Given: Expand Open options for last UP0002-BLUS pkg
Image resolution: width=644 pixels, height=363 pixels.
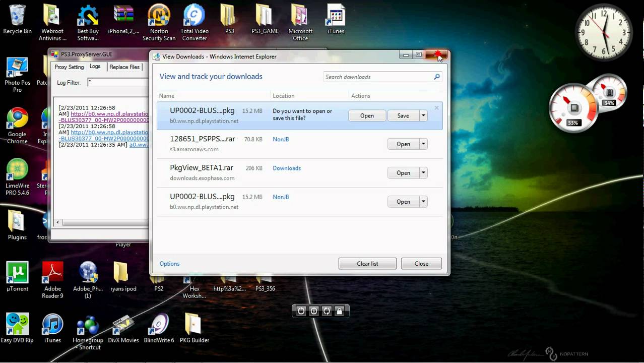Looking at the screenshot, I should 424,202.
